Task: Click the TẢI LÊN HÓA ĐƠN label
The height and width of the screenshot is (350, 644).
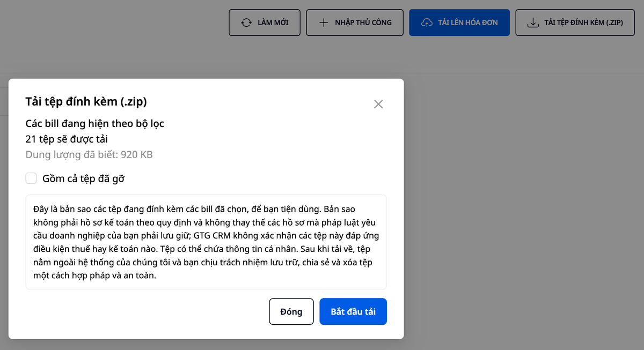Action: click(x=468, y=23)
